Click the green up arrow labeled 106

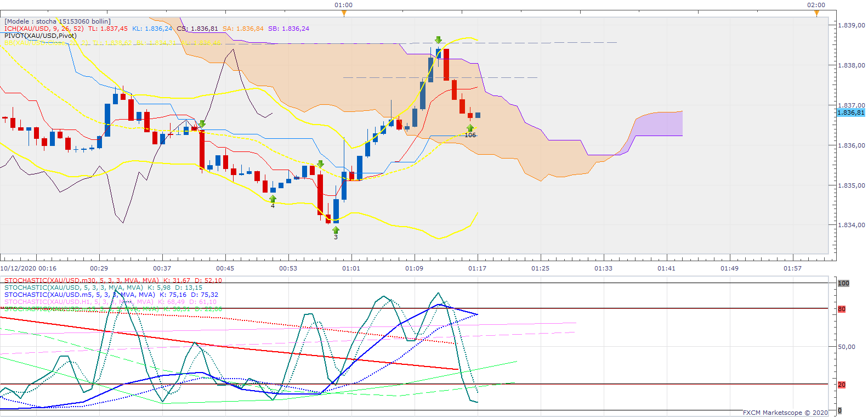pyautogui.click(x=470, y=128)
